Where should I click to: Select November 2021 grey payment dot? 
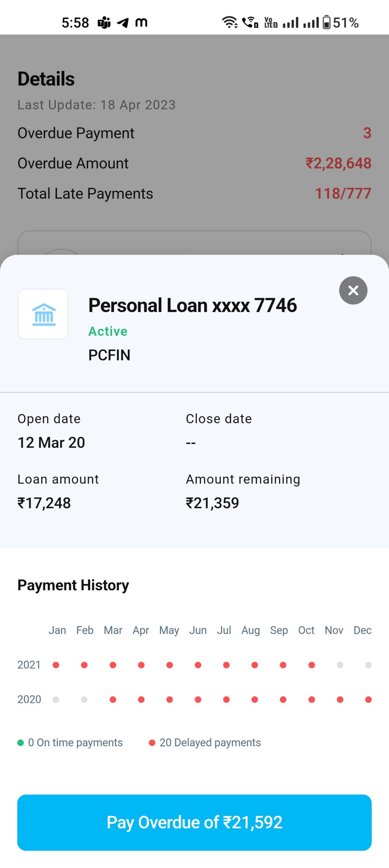(x=340, y=665)
